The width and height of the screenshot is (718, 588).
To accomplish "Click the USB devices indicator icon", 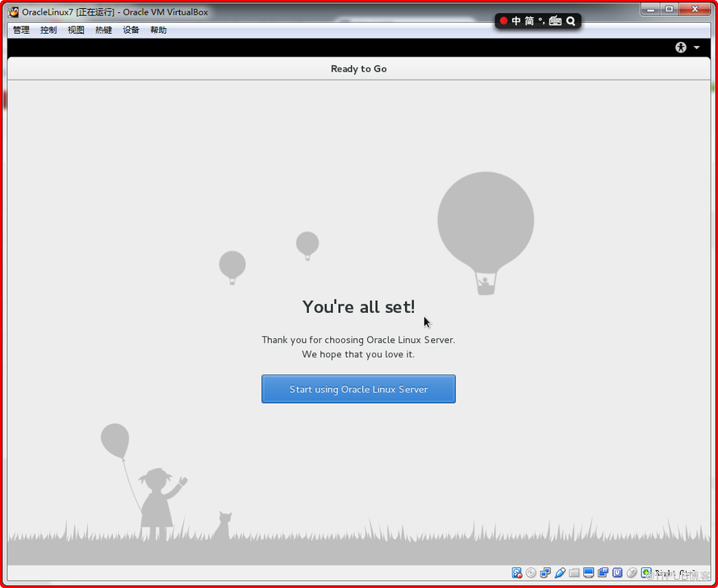I will 560,573.
